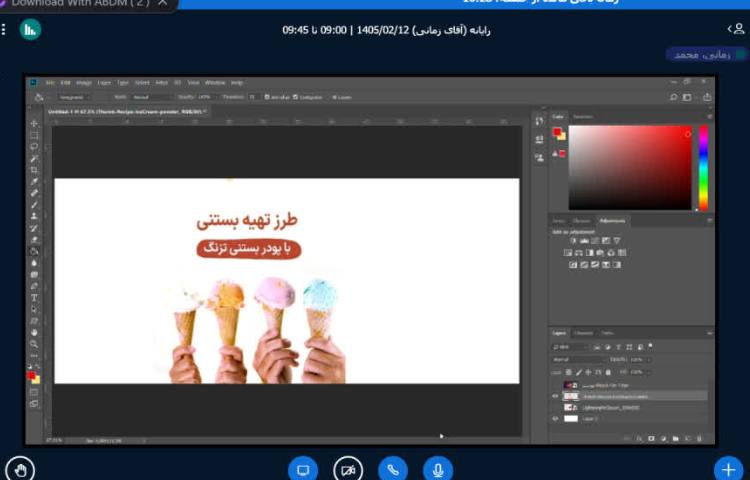Create a new group folder

[675, 438]
